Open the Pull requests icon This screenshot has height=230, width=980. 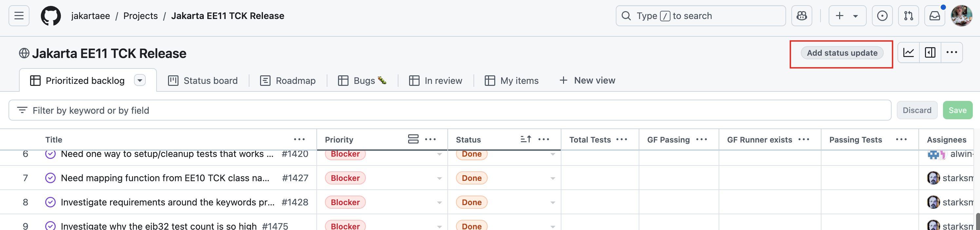point(908,16)
